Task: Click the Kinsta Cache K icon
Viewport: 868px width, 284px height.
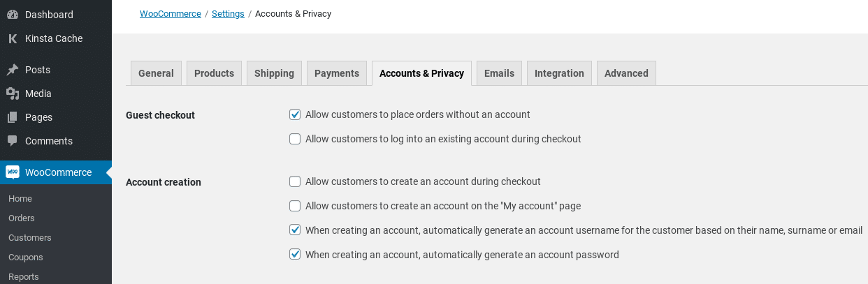Action: (x=12, y=38)
